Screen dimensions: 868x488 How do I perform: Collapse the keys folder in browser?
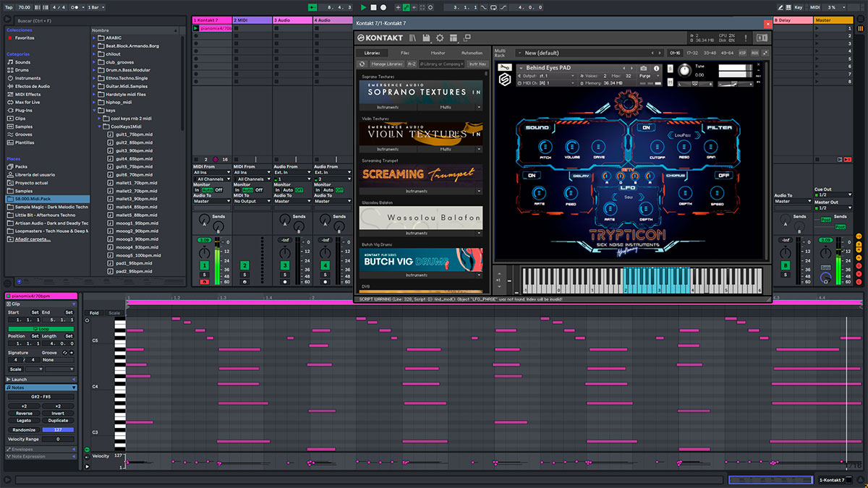pos(95,110)
